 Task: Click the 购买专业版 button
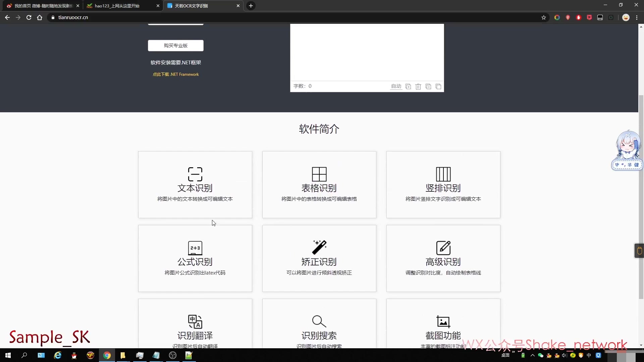[175, 46]
